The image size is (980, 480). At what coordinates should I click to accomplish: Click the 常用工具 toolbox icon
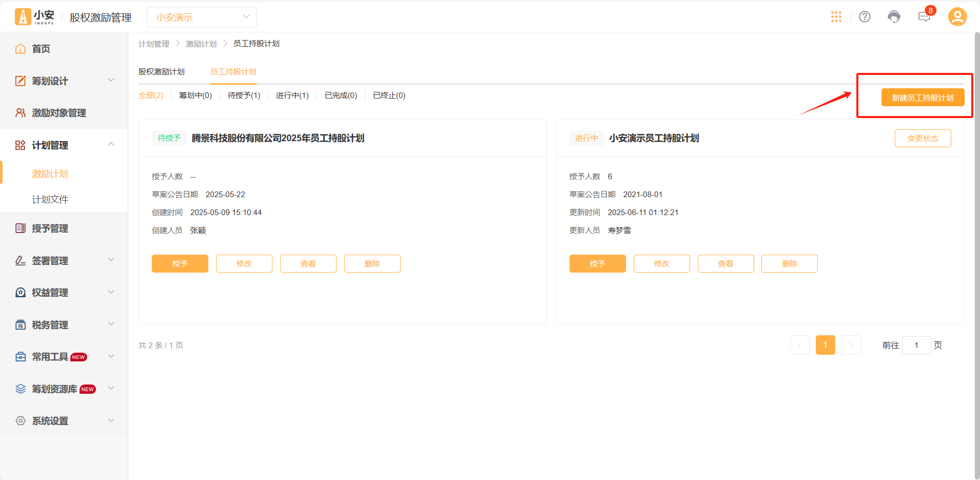(x=21, y=357)
